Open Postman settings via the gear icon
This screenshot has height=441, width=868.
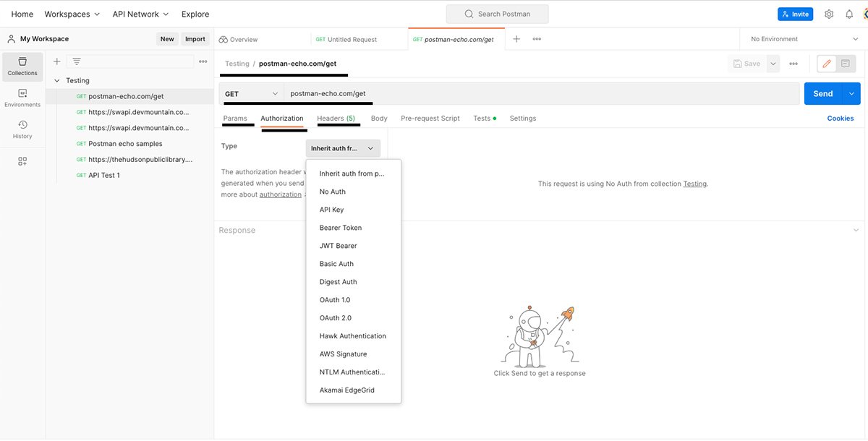click(829, 13)
